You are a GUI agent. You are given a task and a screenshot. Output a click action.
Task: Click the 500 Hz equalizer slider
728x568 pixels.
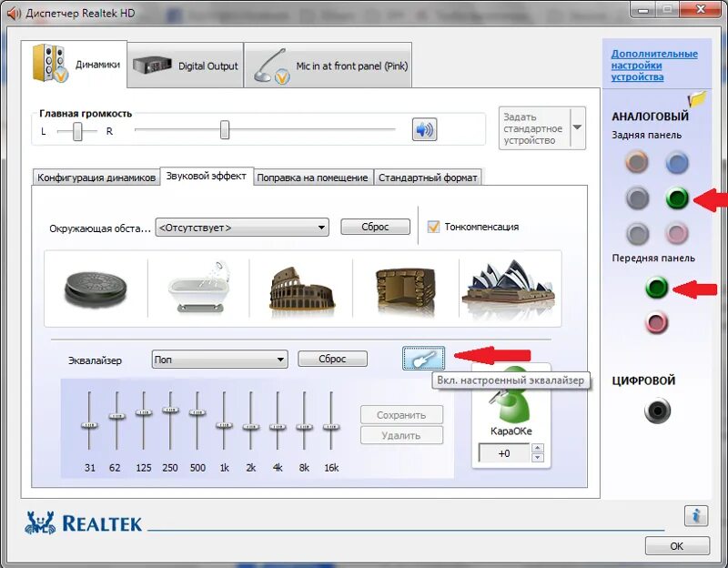coord(197,412)
